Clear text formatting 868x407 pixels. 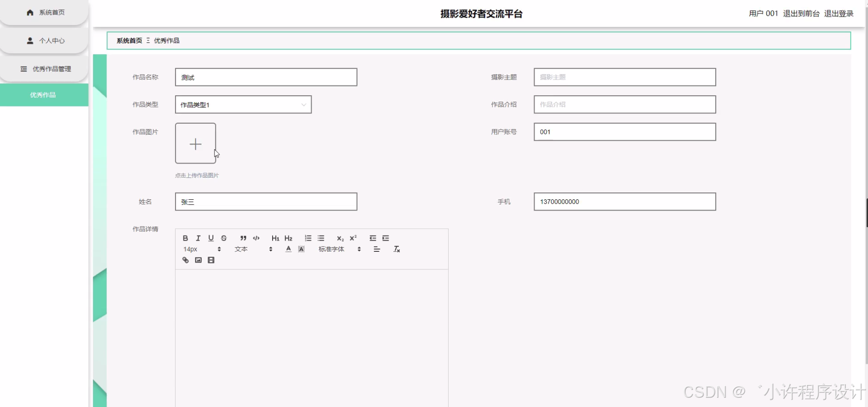coord(397,249)
